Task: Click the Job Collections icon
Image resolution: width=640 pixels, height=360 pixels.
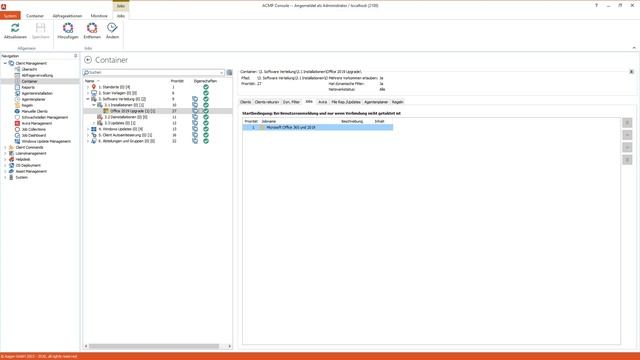Action: click(x=17, y=129)
